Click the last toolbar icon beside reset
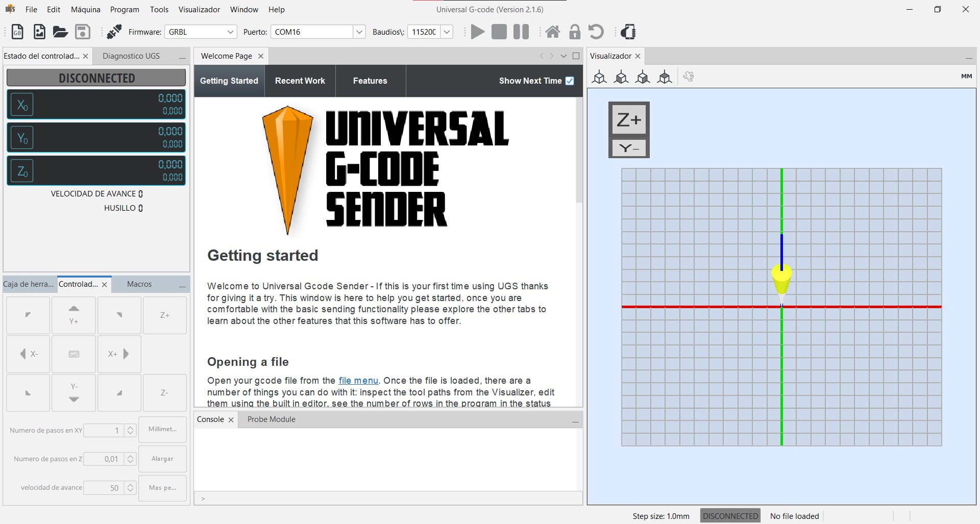This screenshot has height=524, width=980. click(628, 32)
